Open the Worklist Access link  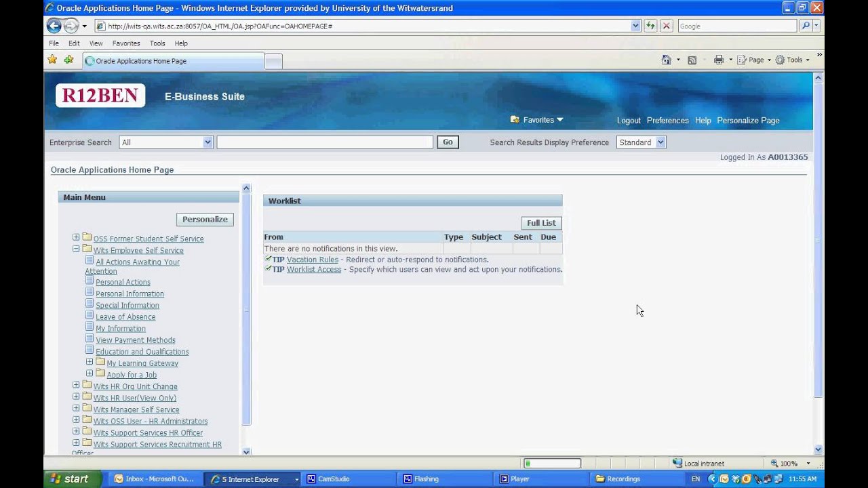click(314, 269)
